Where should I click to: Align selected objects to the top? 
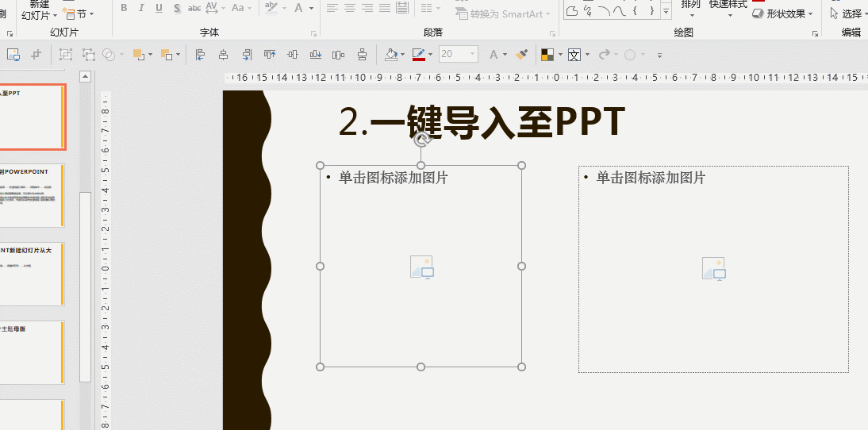click(x=270, y=54)
